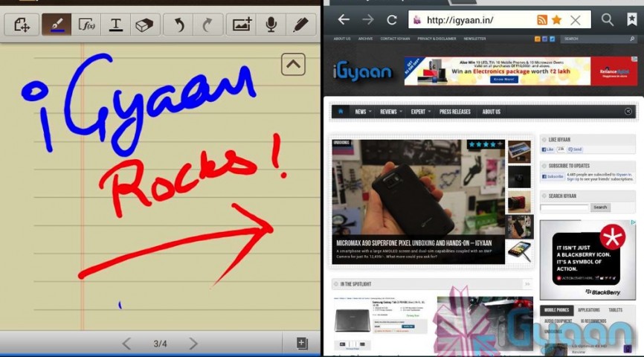
Task: Select the pen drawing tool
Action: (x=57, y=25)
